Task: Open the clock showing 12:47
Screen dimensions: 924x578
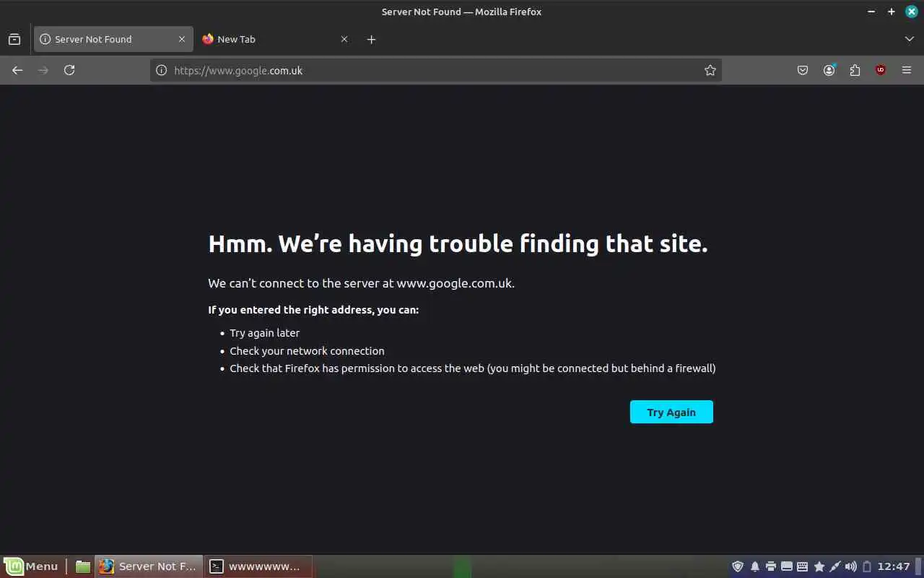Action: (x=894, y=566)
